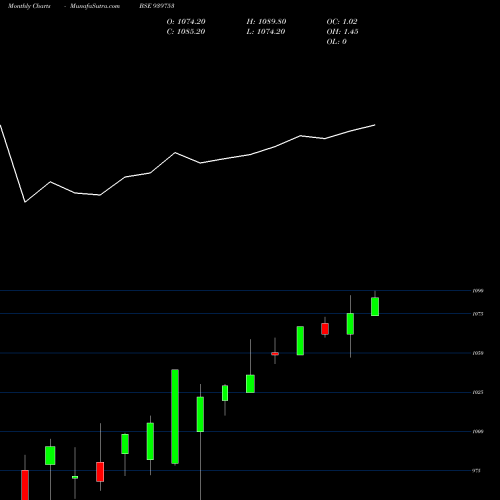This screenshot has width=500, height=500.
Task: Click the red candle nearest the right edge
Action: click(325, 329)
